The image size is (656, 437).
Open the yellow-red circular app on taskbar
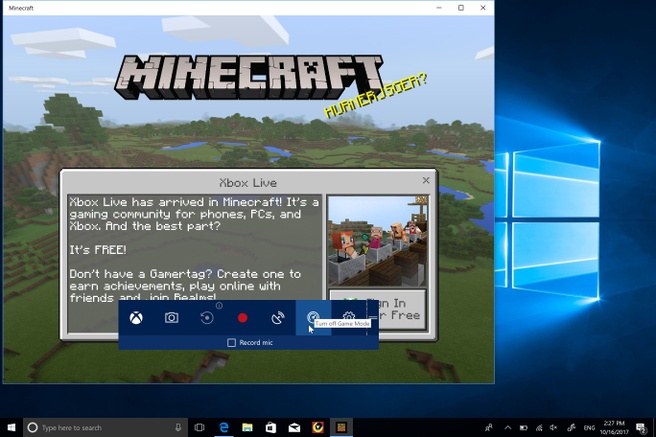click(318, 427)
